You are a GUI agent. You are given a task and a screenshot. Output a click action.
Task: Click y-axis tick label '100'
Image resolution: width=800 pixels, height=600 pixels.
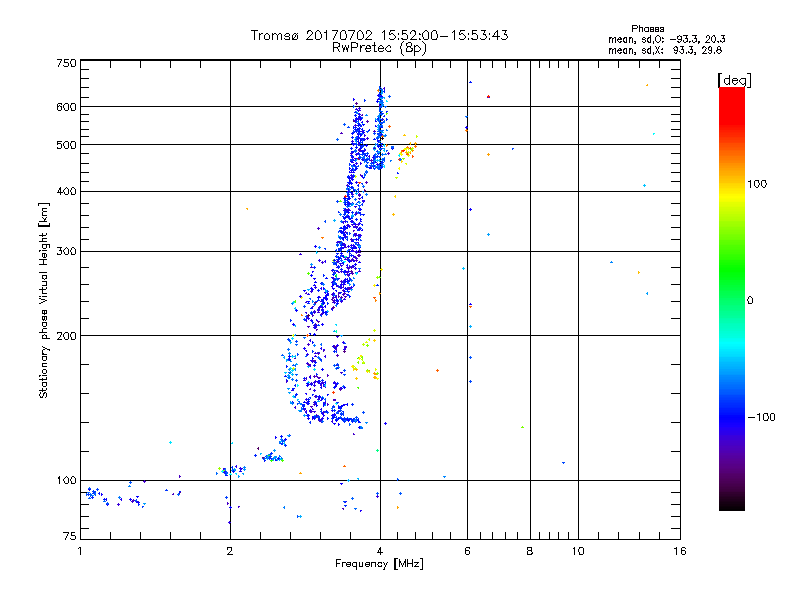(x=66, y=480)
